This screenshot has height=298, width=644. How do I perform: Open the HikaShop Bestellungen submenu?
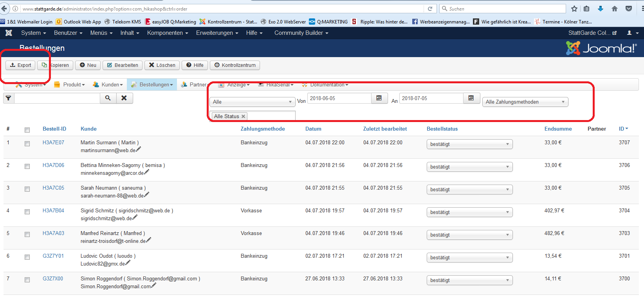click(x=152, y=84)
